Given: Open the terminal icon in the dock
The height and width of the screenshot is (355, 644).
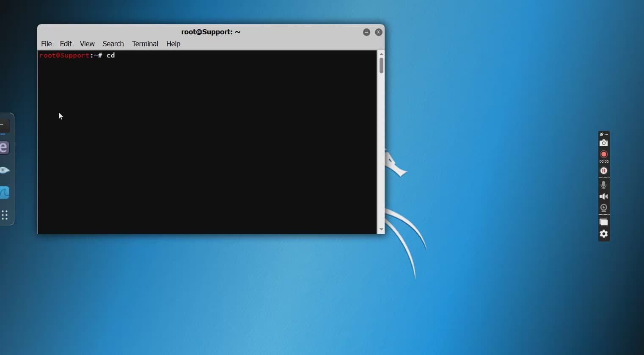Looking at the screenshot, I should pos(5,125).
